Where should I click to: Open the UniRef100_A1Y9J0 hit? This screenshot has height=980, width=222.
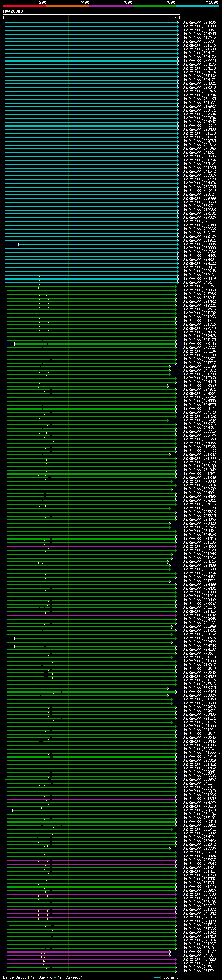pyautogui.click(x=199, y=38)
